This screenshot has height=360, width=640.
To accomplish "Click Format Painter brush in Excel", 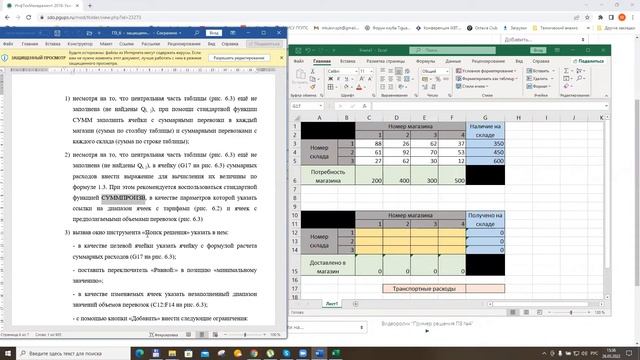I will (x=313, y=87).
